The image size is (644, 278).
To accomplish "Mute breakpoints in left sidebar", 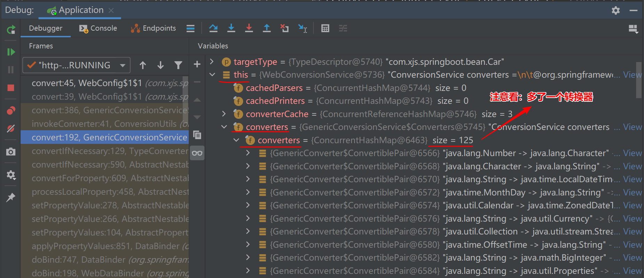I will (11, 129).
